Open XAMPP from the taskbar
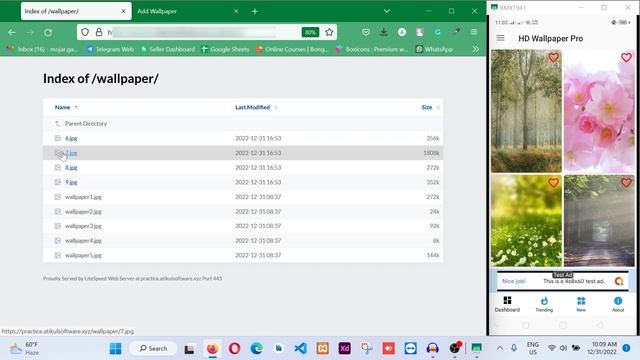The height and width of the screenshot is (360, 640). [322, 349]
